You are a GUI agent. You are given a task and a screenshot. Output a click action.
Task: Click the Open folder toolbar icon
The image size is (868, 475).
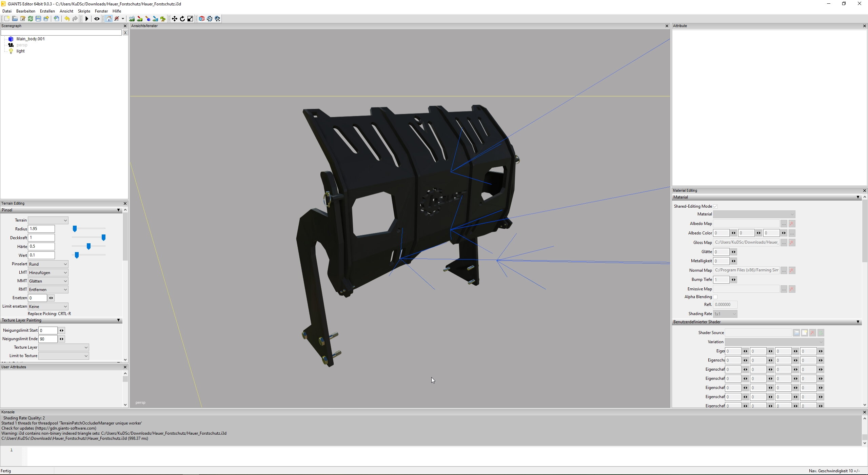15,19
